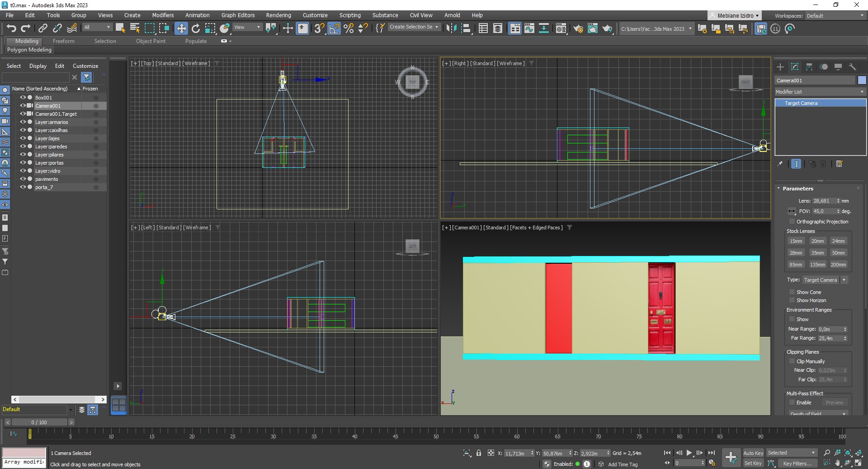Image resolution: width=868 pixels, height=469 pixels.
Task: Open the Utilities wrench panel icon
Action: [x=853, y=67]
